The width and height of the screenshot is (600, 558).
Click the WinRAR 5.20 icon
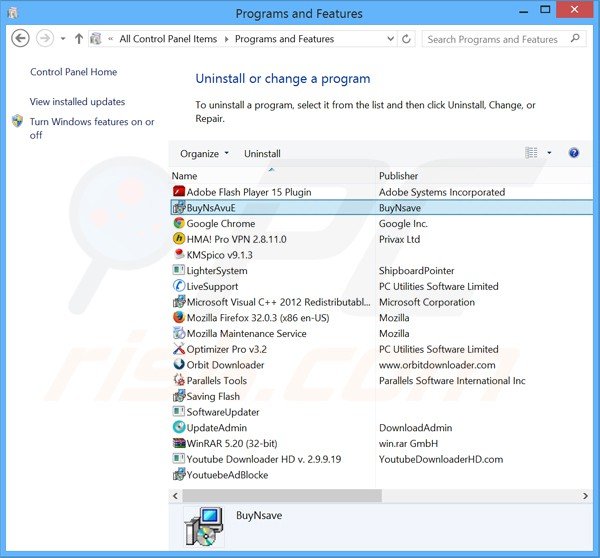[x=179, y=443]
